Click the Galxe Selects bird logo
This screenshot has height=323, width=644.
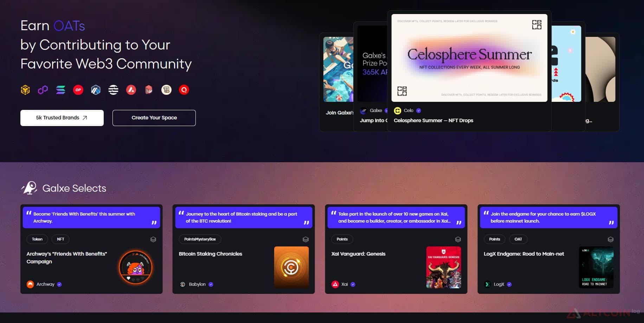click(x=30, y=188)
